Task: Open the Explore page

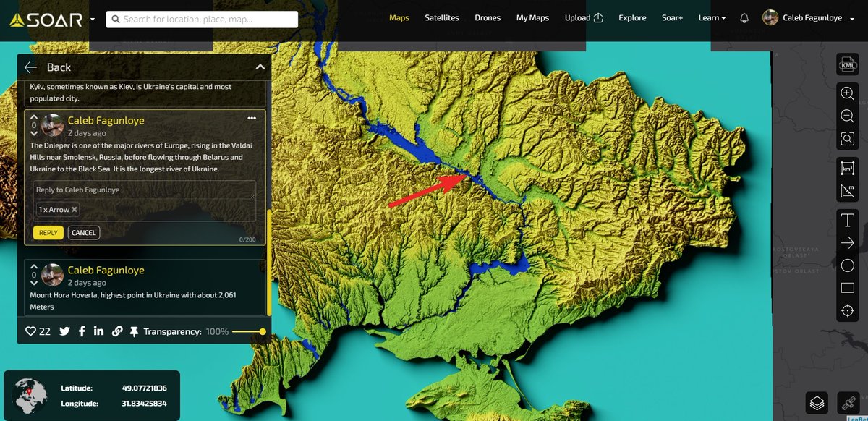Action: pos(632,18)
